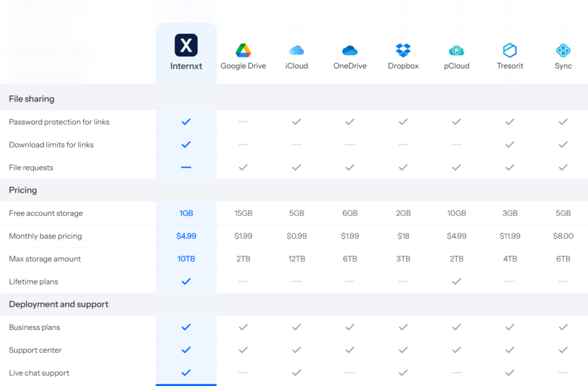
Task: Click OneDrive 6GB free storage value
Action: [x=350, y=213]
